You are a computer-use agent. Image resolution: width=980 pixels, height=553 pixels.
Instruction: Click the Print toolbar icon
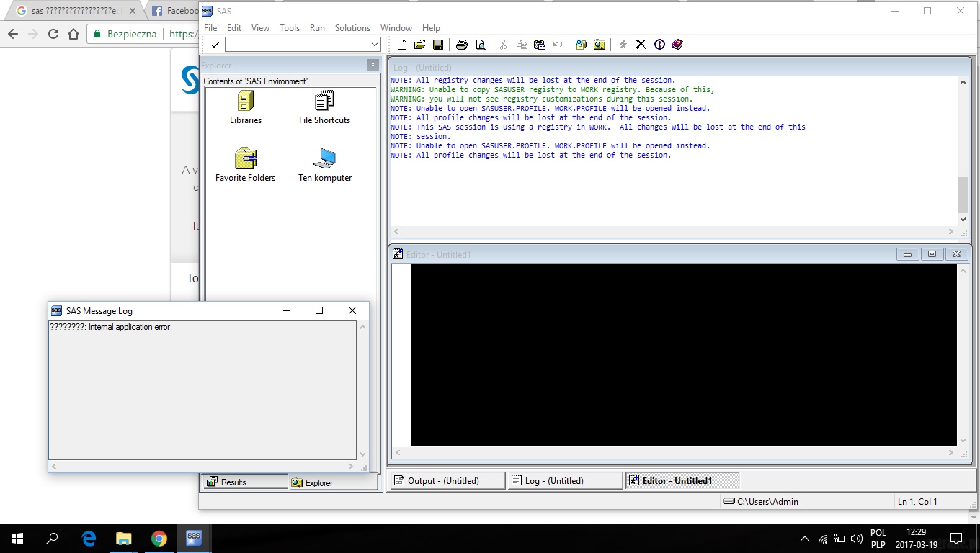pos(461,44)
